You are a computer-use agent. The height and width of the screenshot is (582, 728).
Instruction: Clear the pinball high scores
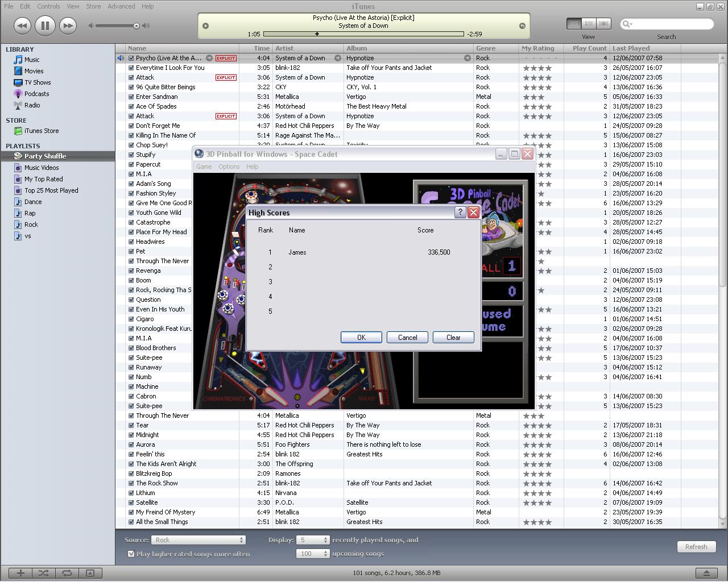(x=453, y=338)
